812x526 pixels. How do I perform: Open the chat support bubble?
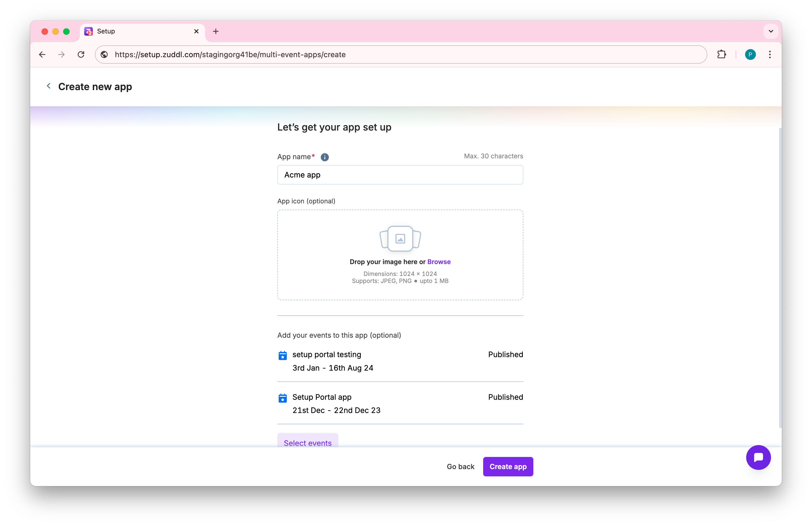coord(758,457)
